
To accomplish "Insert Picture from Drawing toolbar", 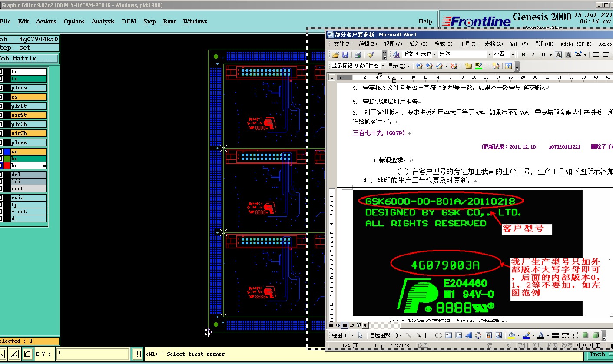I will coord(499,335).
